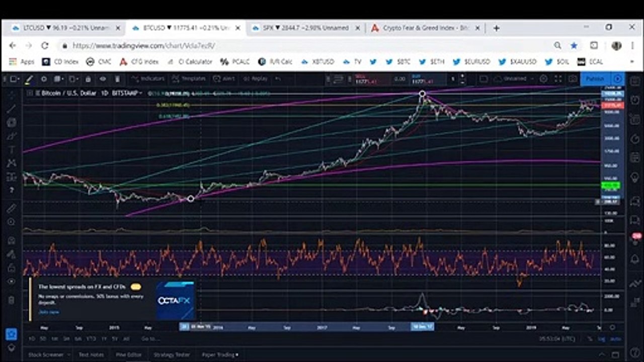The image size is (644, 362).
Task: Click the 18 Dec '17 date marker on time axis
Action: pyautogui.click(x=422, y=327)
